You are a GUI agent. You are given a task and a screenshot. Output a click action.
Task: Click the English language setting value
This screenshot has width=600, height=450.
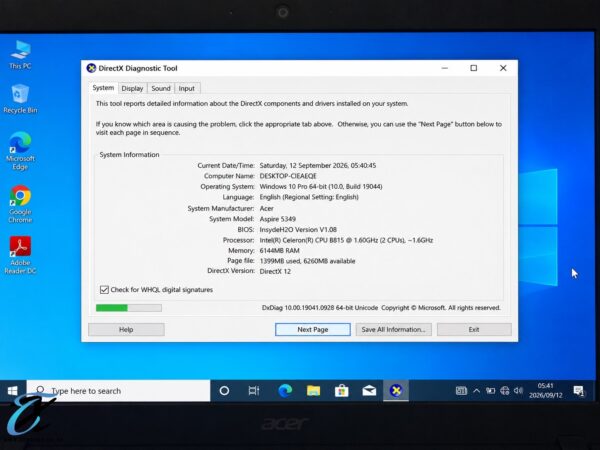[309, 197]
